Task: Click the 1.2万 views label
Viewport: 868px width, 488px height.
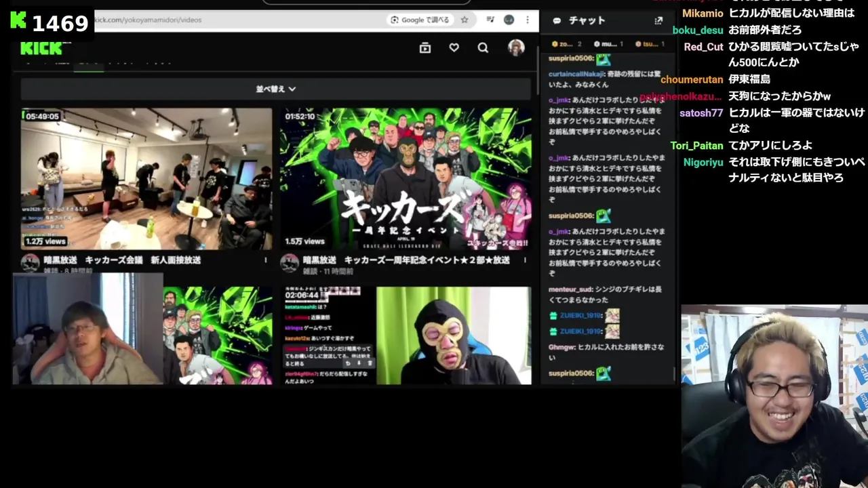Action: tap(45, 241)
